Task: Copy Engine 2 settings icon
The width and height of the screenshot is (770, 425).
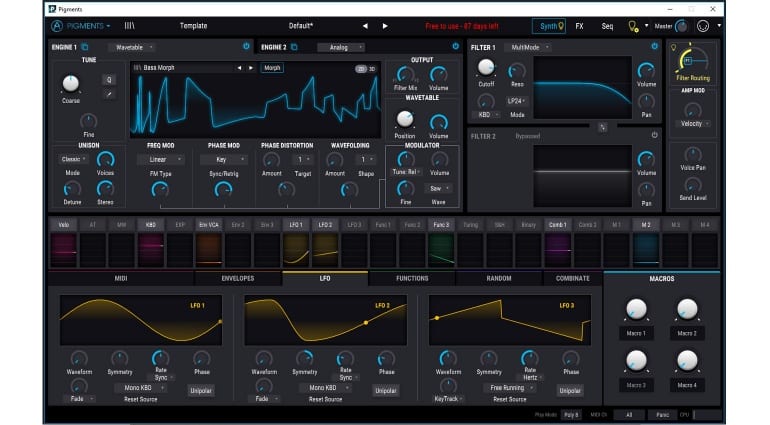Action: coord(294,47)
